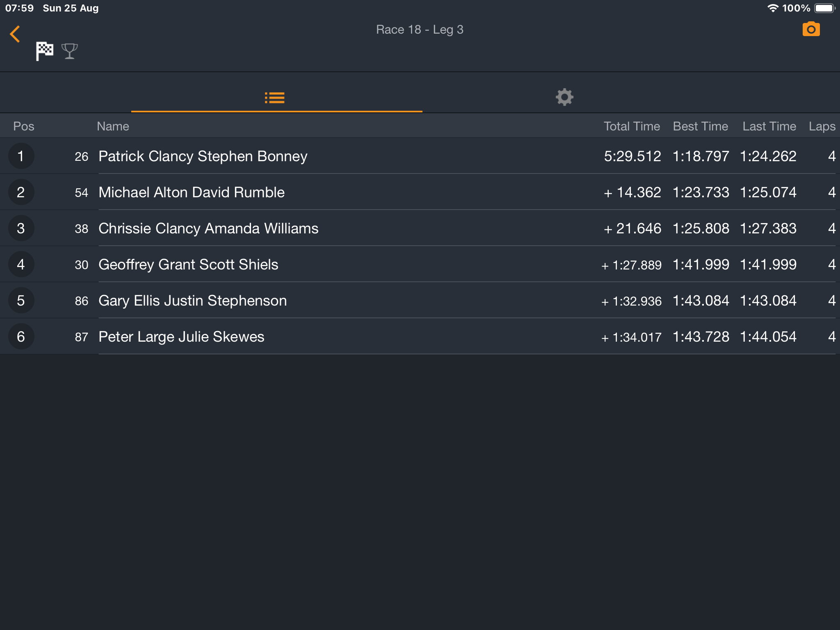Click gap time + 1:27.889
The height and width of the screenshot is (630, 840).
pyautogui.click(x=631, y=265)
